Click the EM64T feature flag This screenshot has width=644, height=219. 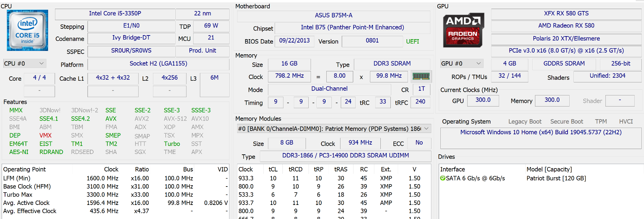(18, 144)
